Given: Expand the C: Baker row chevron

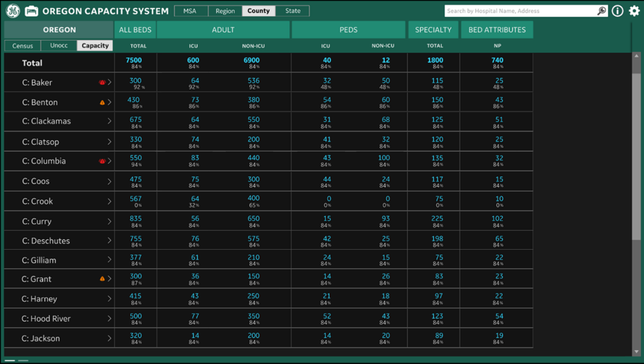Looking at the screenshot, I should click(x=110, y=82).
